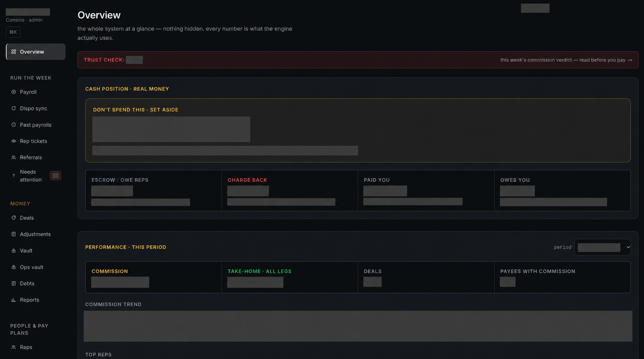Go to Dispo sync
644x359 pixels.
click(36, 109)
